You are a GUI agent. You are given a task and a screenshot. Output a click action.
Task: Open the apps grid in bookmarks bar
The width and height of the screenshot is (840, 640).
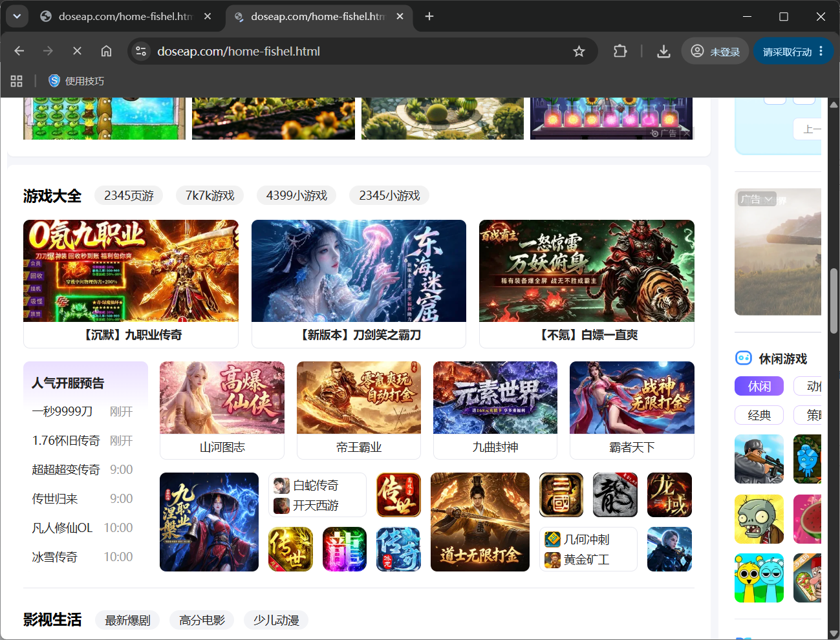coord(17,81)
